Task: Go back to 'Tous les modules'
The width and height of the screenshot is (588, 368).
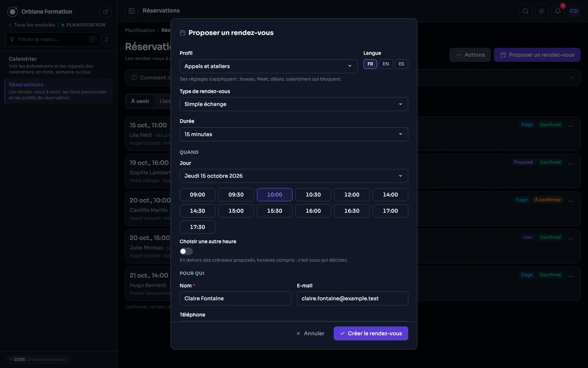Action: click(x=32, y=25)
